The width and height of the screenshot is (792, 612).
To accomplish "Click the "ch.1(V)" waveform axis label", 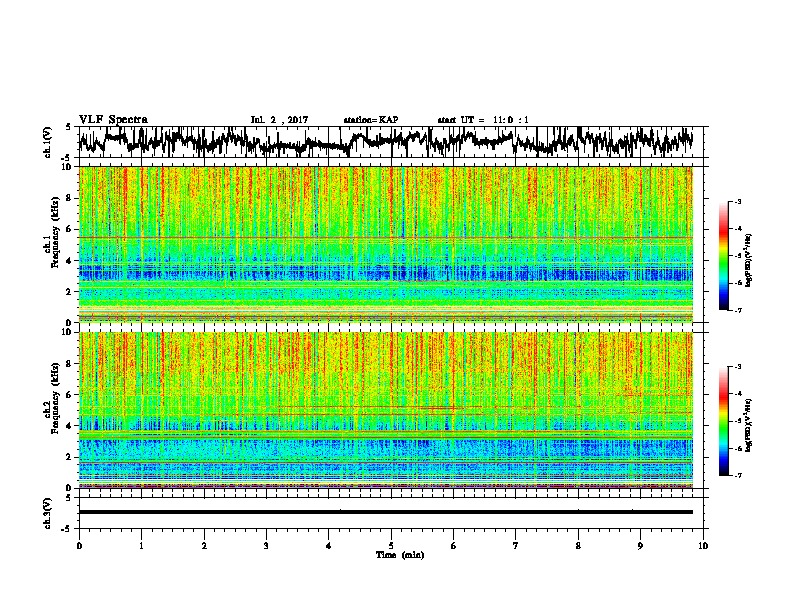I will tap(47, 142).
